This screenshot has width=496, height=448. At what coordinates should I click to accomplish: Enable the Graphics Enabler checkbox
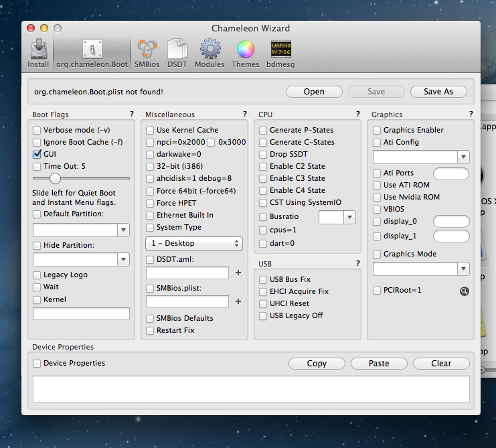pos(378,130)
